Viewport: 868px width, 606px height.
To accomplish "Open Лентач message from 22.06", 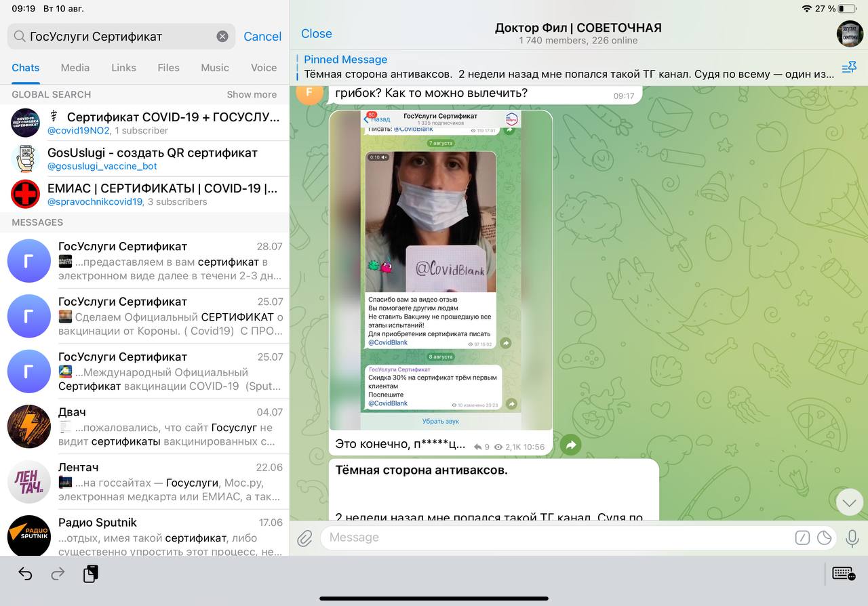I will click(x=144, y=482).
